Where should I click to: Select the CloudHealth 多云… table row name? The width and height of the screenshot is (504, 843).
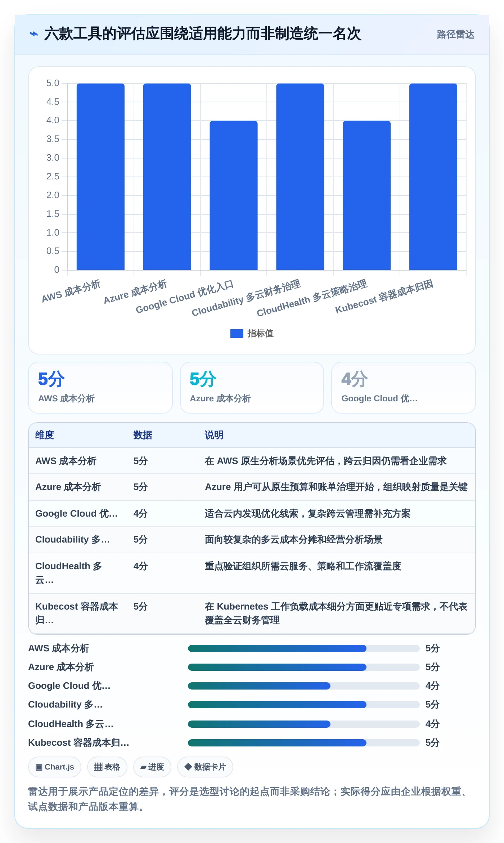click(69, 573)
